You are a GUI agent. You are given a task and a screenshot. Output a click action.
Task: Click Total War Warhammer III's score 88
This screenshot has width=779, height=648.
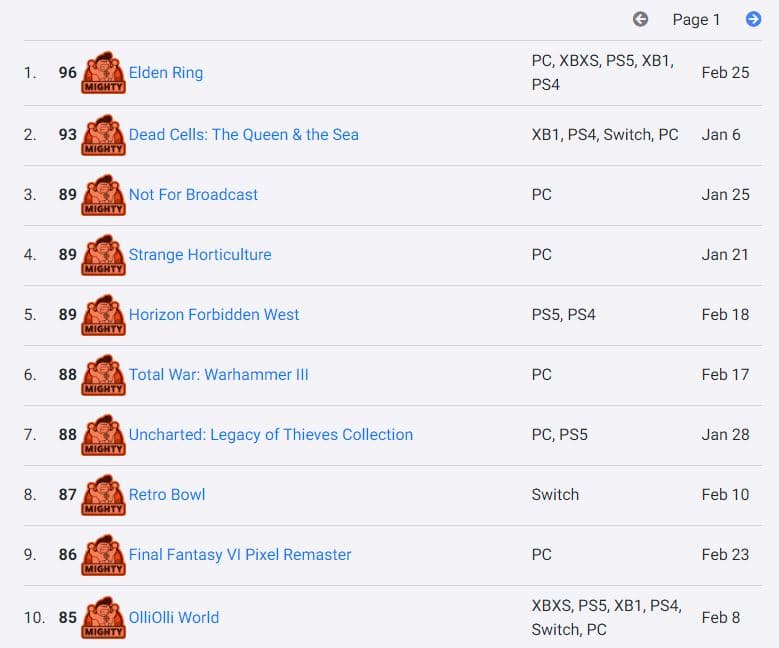68,375
